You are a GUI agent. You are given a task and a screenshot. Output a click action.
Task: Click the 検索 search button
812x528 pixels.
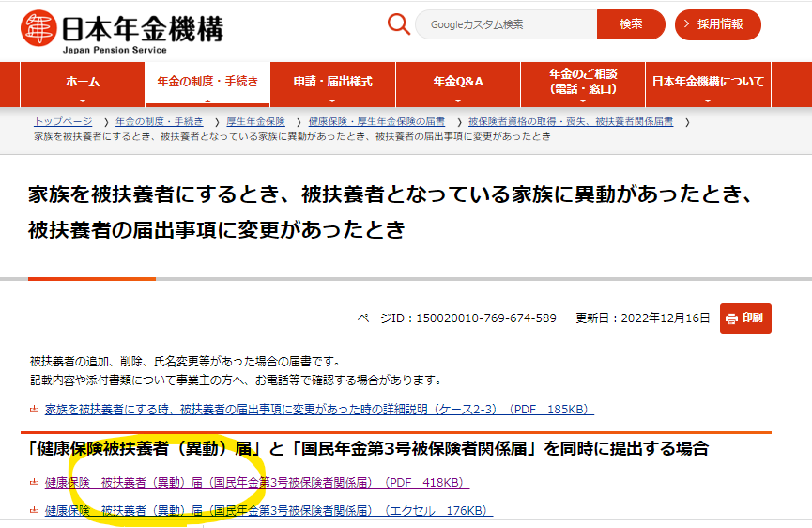coord(630,24)
